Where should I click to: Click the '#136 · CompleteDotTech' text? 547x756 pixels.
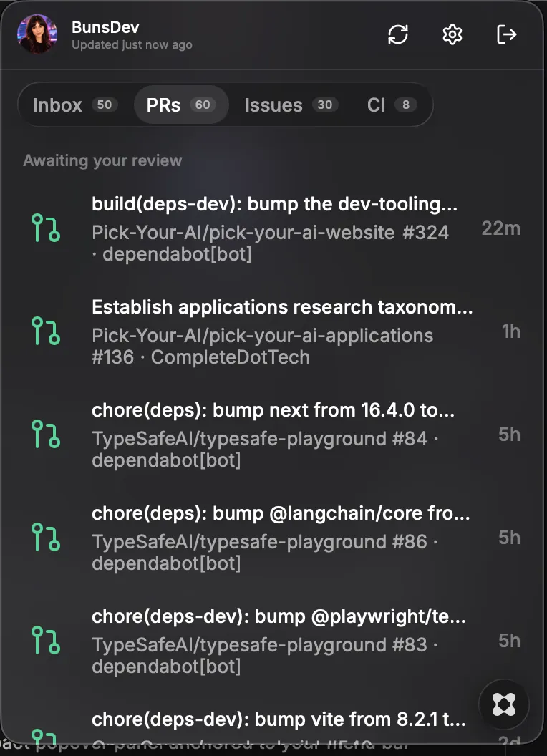pyautogui.click(x=200, y=357)
